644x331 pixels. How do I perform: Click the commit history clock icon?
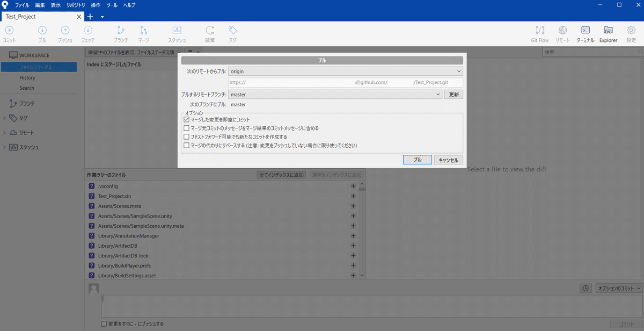(x=586, y=289)
